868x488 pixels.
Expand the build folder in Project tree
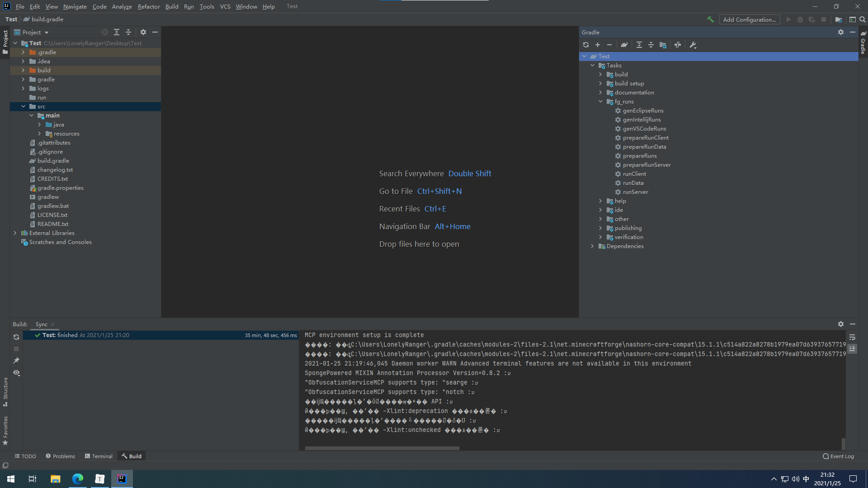(x=23, y=70)
